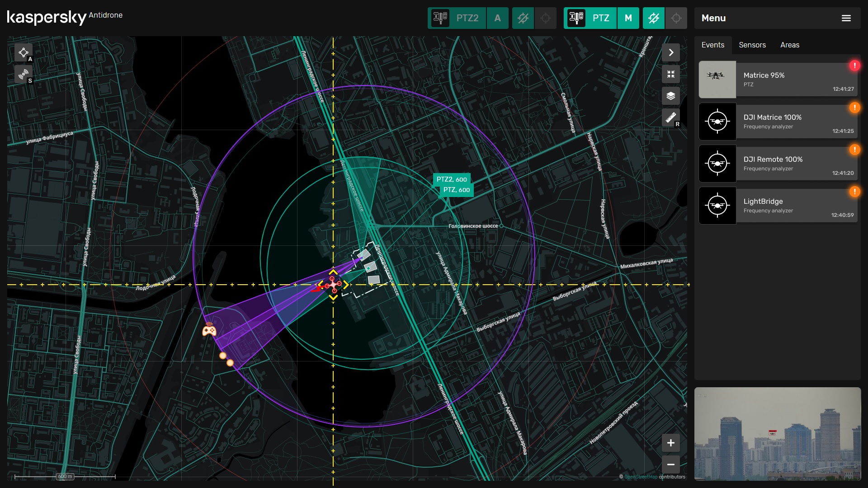Click the sensors tool icon marked S

(24, 74)
